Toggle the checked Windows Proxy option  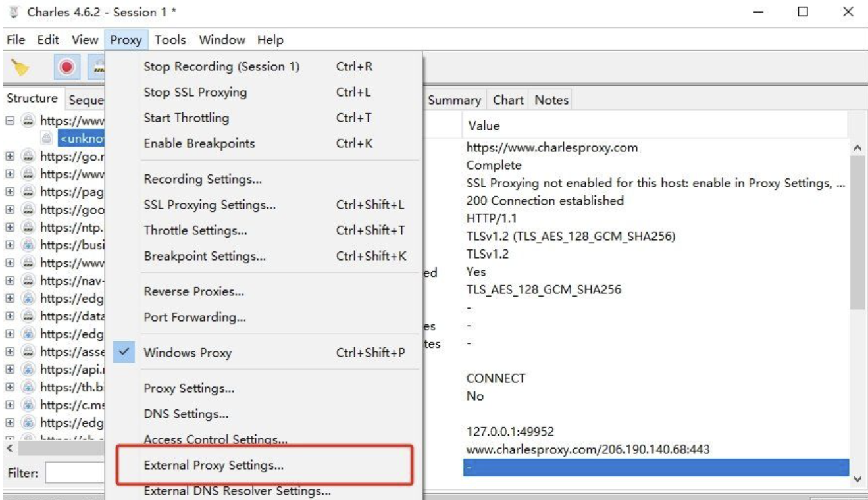[188, 353]
